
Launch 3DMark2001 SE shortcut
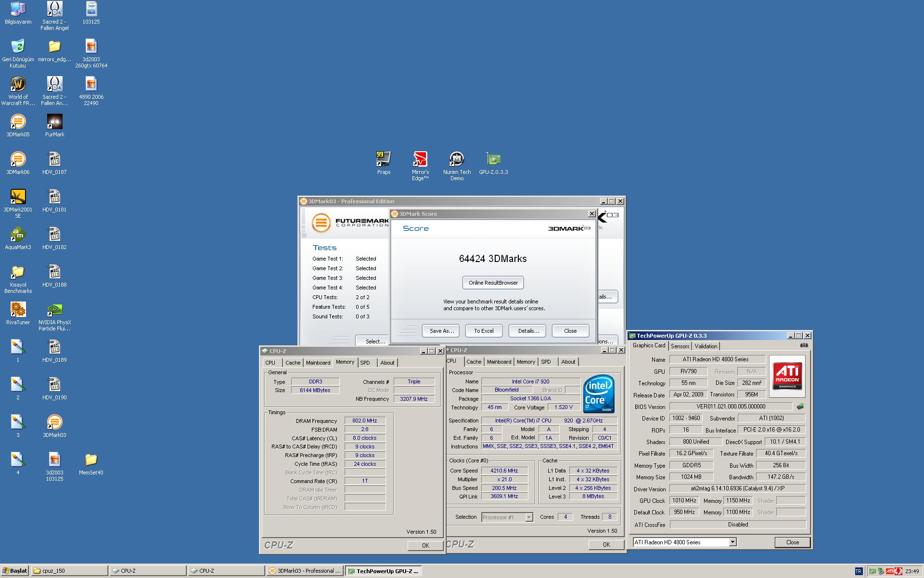[18, 204]
